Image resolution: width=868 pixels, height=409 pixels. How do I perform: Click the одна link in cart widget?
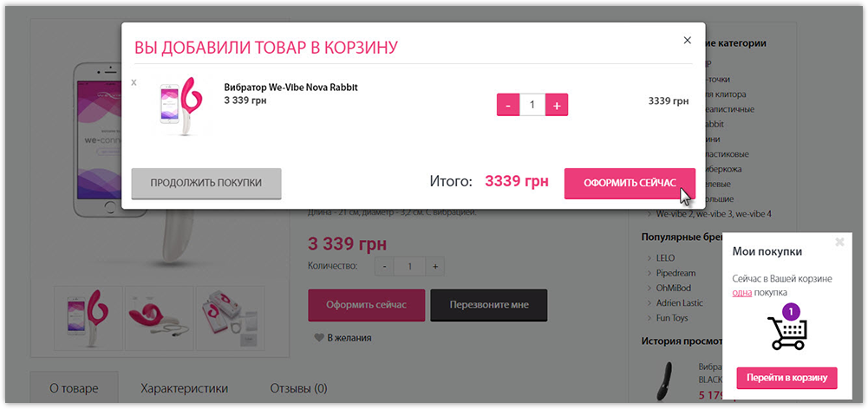[741, 293]
